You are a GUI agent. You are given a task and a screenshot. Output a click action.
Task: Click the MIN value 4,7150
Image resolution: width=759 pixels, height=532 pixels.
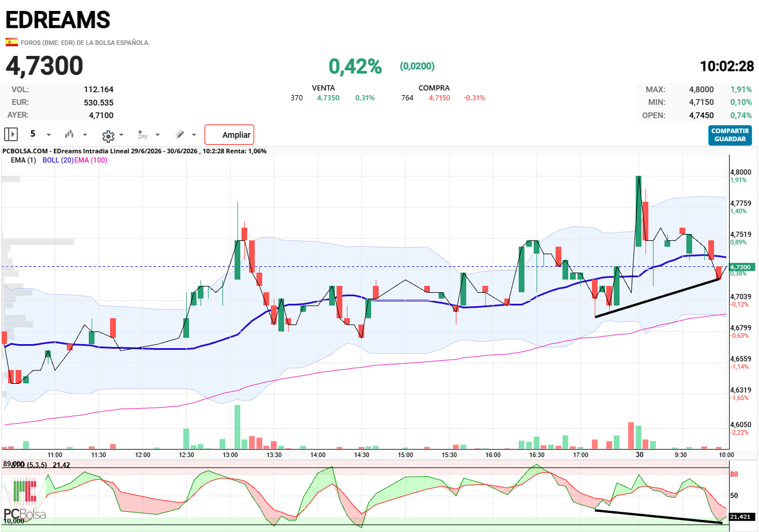701,102
